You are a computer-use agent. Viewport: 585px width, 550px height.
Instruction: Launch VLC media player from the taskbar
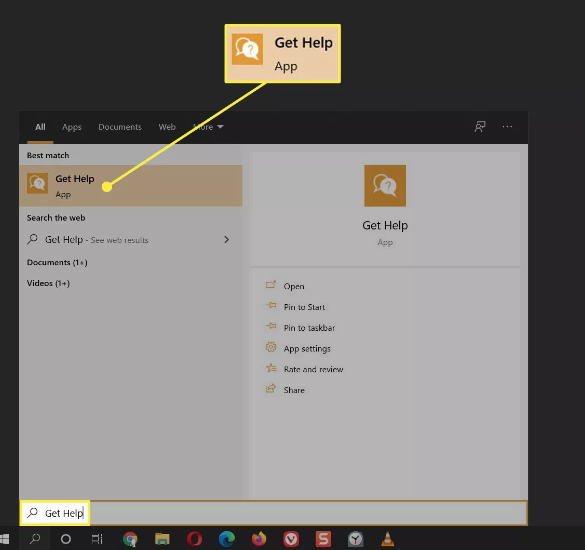[388, 539]
